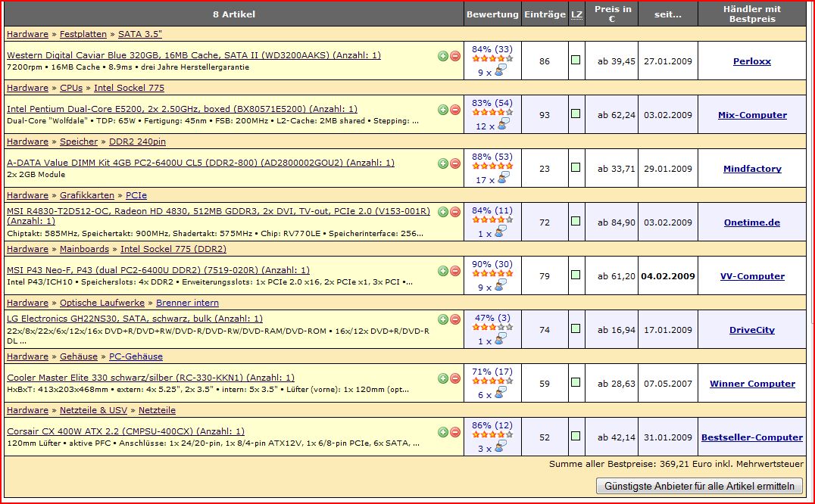Open Grafikkarten category breadcrumb
This screenshot has height=504, width=815.
point(87,195)
